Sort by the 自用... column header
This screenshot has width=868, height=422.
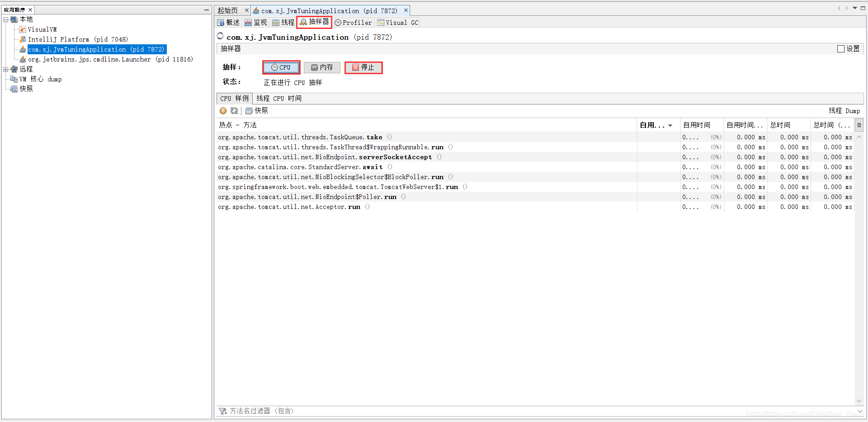point(658,125)
